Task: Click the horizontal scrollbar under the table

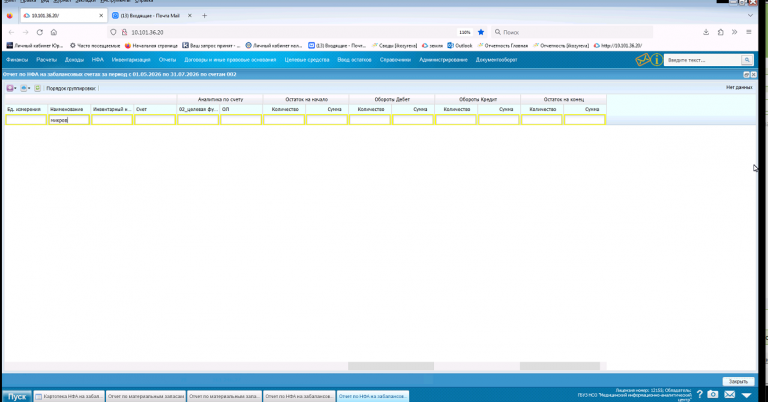Action: [x=306, y=366]
